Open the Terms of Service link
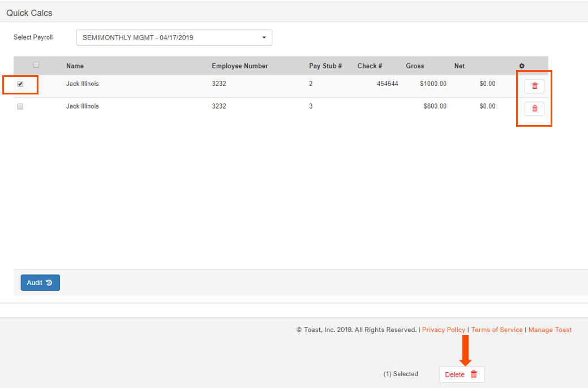The width and height of the screenshot is (588, 388). click(496, 330)
